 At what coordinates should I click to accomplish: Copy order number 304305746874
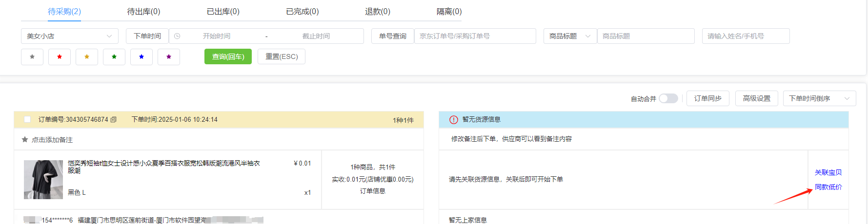coord(114,120)
